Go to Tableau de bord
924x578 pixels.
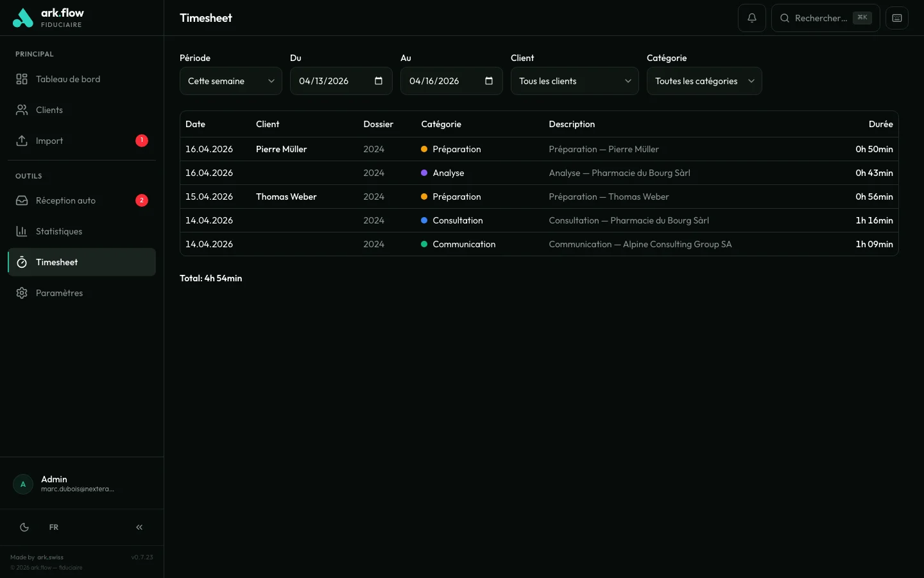click(x=68, y=79)
